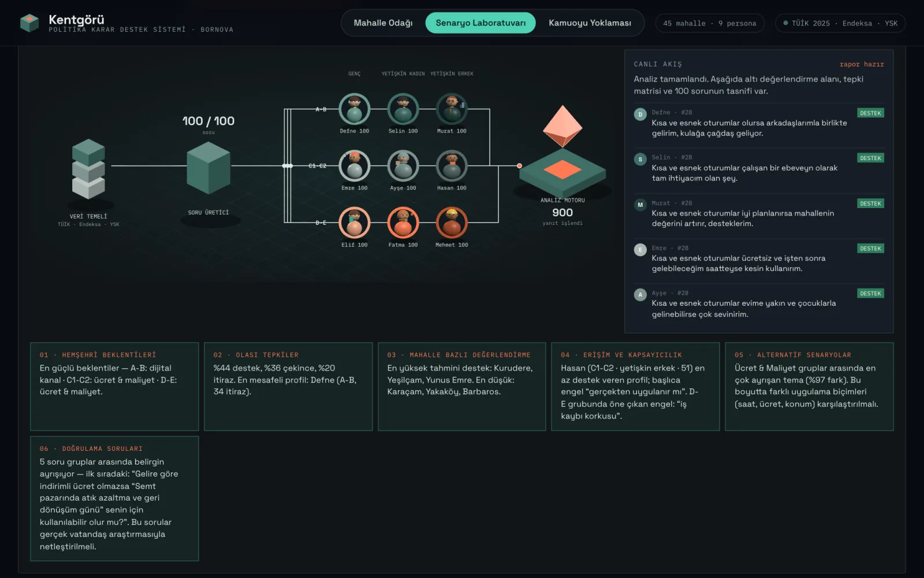The image size is (924, 578).
Task: Open the Mahalle Odağı tab
Action: (383, 23)
